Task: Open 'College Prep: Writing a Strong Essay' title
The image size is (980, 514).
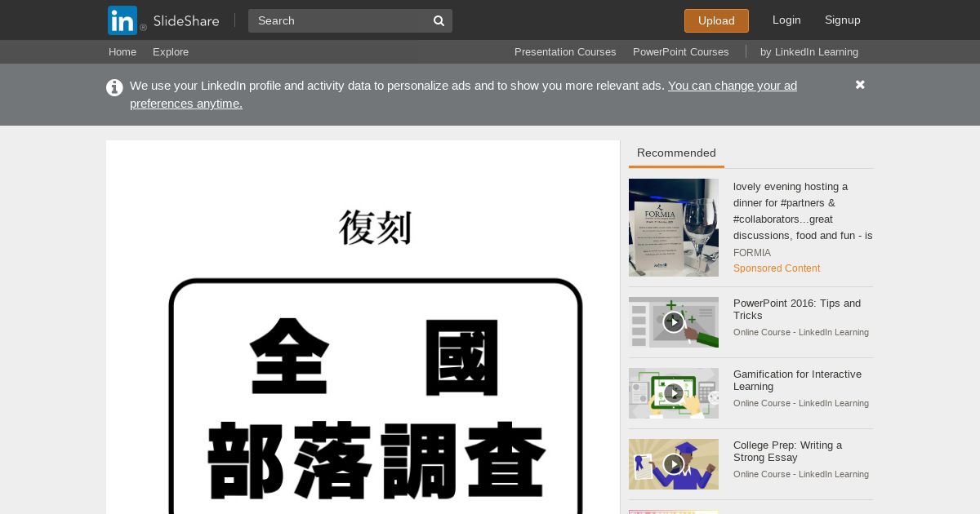Action: (787, 451)
